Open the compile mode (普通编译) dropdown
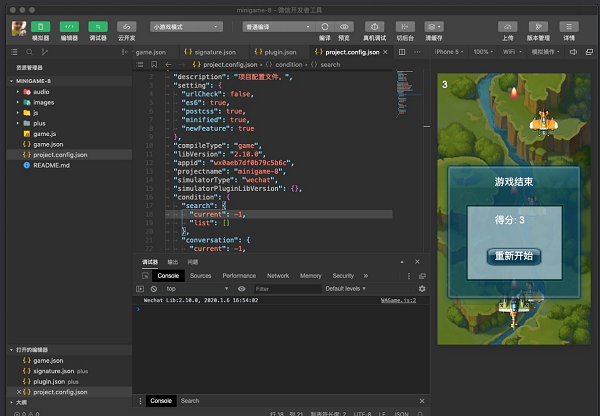Image resolution: width=600 pixels, height=416 pixels. point(279,27)
